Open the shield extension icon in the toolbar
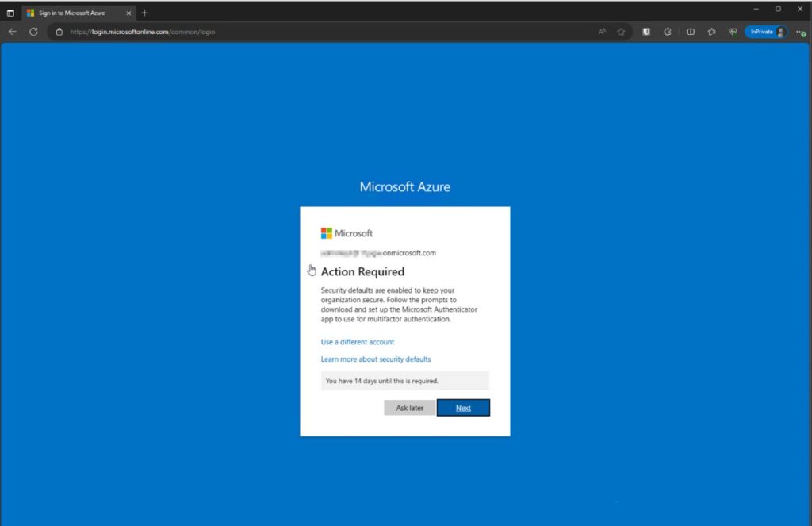Screen dimensions: 812x526 tap(646, 32)
